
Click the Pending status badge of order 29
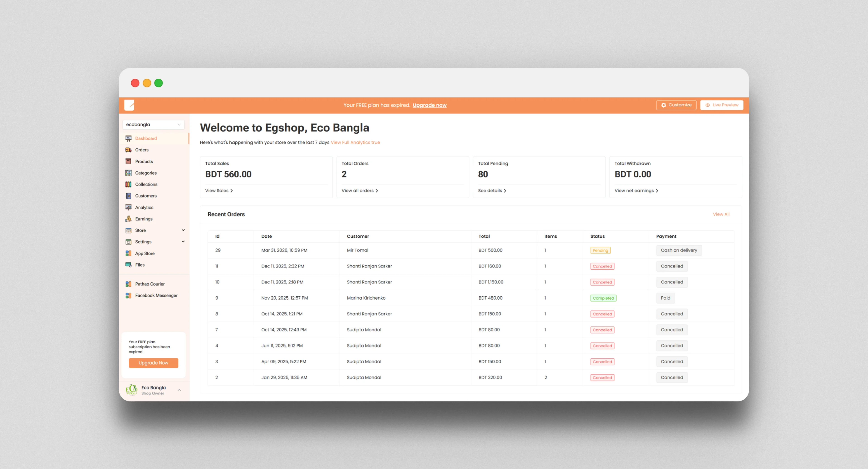(x=600, y=251)
